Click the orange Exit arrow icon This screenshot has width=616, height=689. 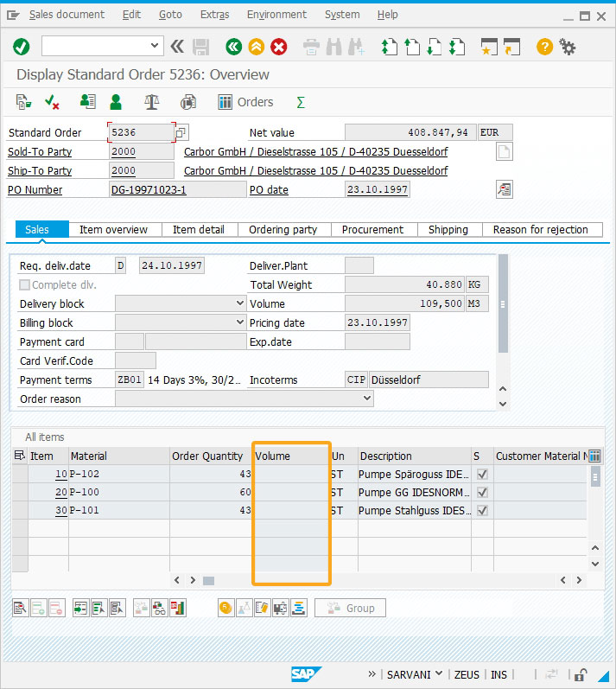pos(257,47)
